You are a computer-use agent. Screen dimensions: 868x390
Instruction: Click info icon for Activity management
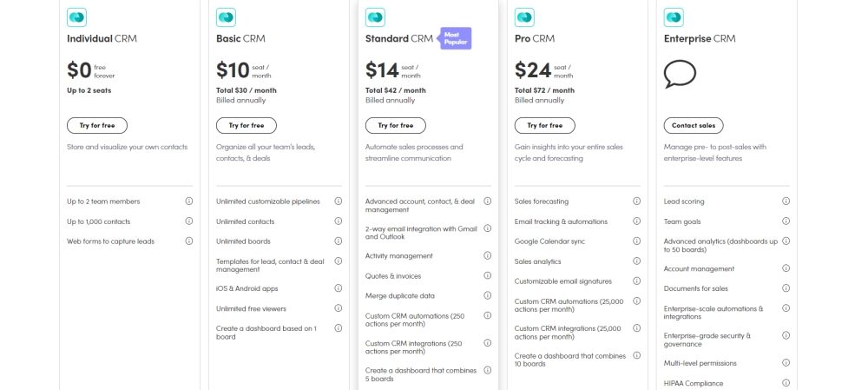tap(487, 256)
